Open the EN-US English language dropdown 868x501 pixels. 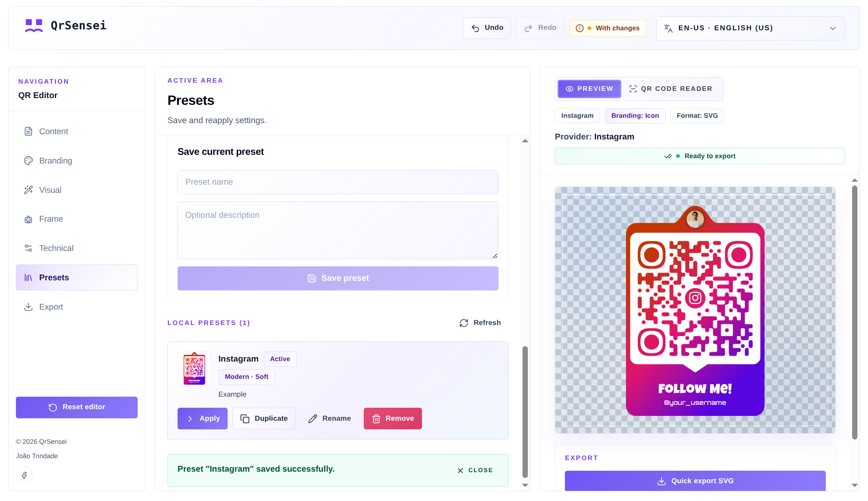tap(751, 28)
